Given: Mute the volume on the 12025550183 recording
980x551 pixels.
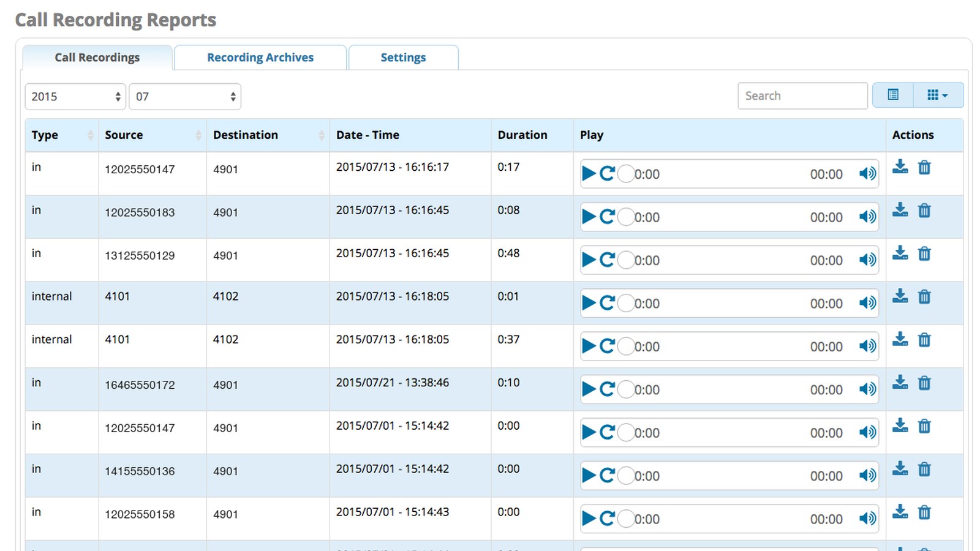Looking at the screenshot, I should click(867, 217).
